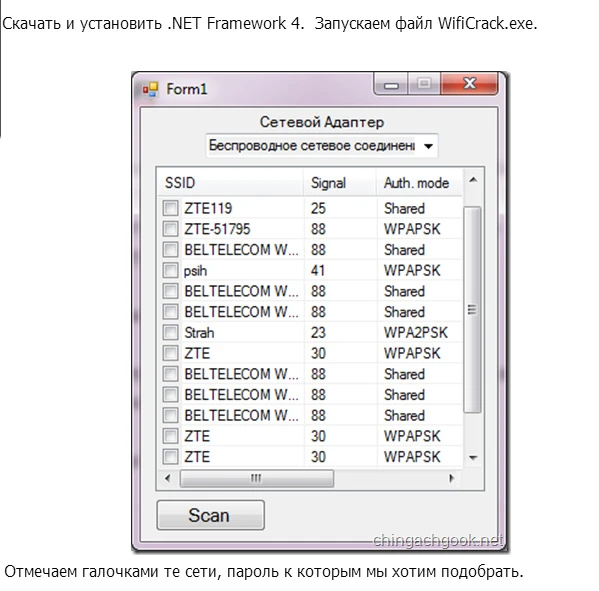Click signal value 41 in psih row
The height and width of the screenshot is (591, 599).
318,271
